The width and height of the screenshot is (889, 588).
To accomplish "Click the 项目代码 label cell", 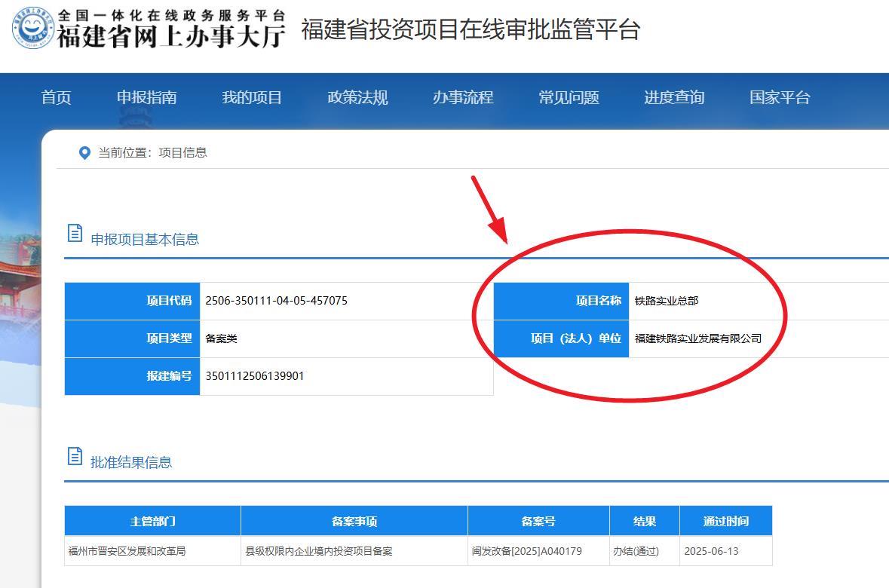I will (132, 301).
